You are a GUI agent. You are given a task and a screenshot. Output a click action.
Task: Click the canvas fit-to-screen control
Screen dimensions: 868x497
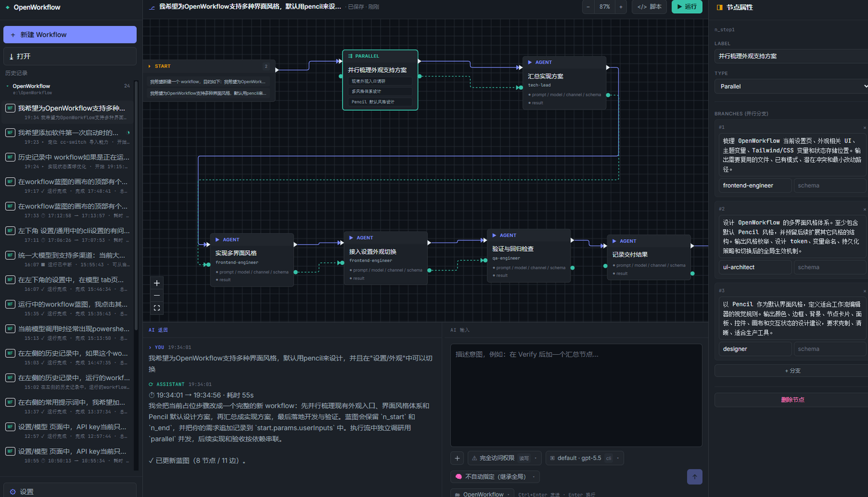tap(157, 308)
